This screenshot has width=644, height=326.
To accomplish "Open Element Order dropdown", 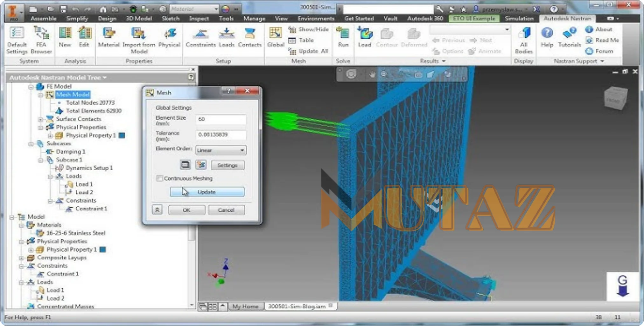I will point(221,150).
